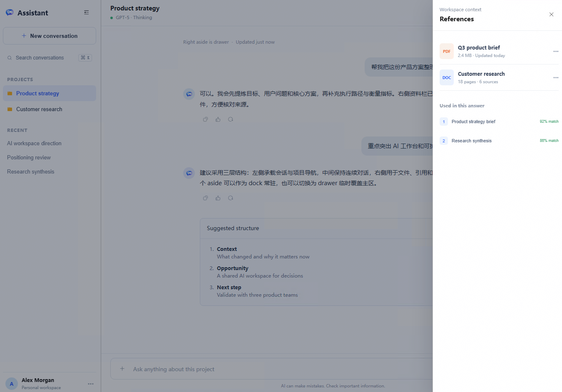Image resolution: width=562 pixels, height=392 pixels.
Task: Click the Product strategy conversation title
Action: click(x=135, y=8)
